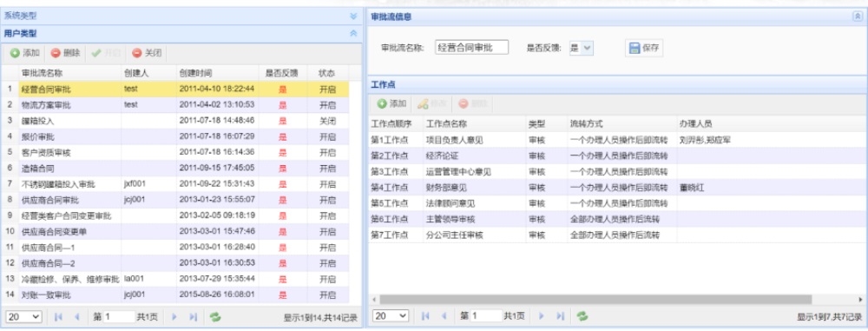The height and width of the screenshot is (331, 868).
Task: Select the 运营管理中心意见 work point row
Action: (x=616, y=172)
